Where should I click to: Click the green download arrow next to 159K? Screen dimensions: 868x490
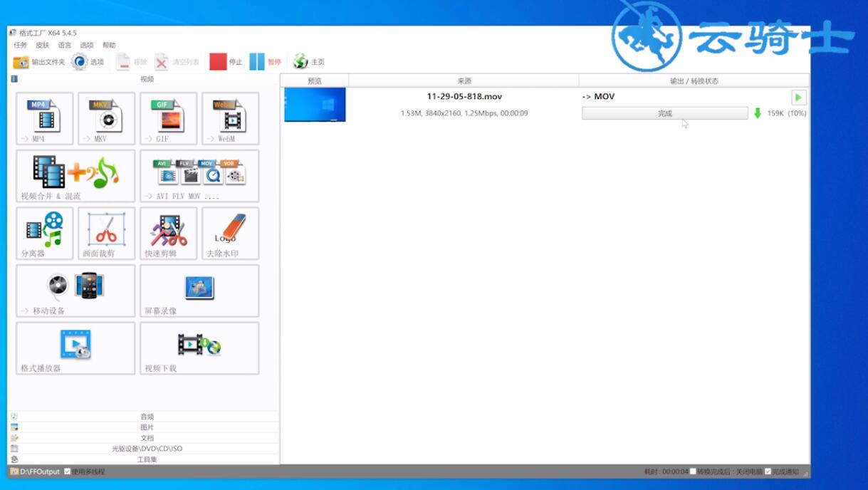click(758, 113)
